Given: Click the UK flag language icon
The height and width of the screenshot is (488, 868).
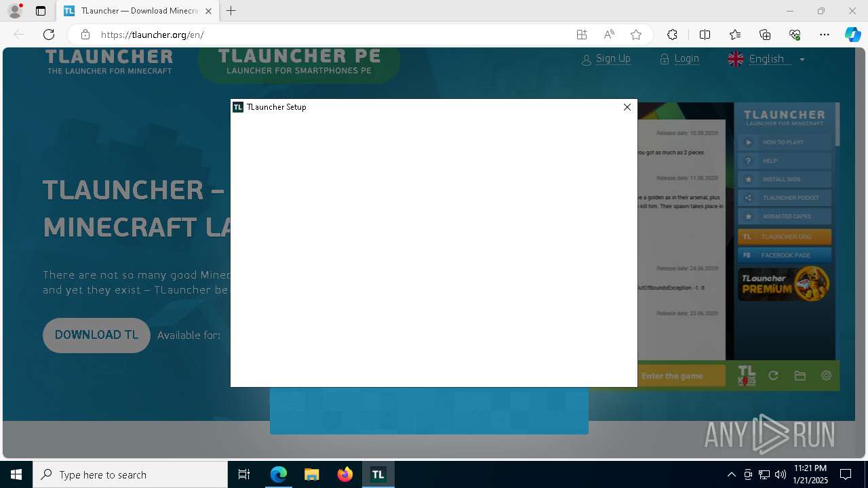Looking at the screenshot, I should (736, 59).
